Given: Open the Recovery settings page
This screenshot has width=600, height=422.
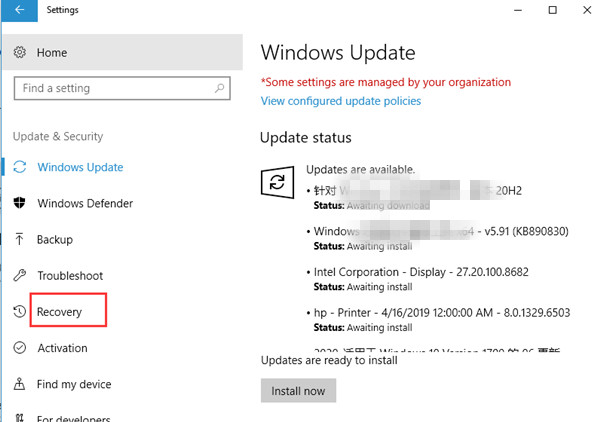Looking at the screenshot, I should pyautogui.click(x=60, y=312).
